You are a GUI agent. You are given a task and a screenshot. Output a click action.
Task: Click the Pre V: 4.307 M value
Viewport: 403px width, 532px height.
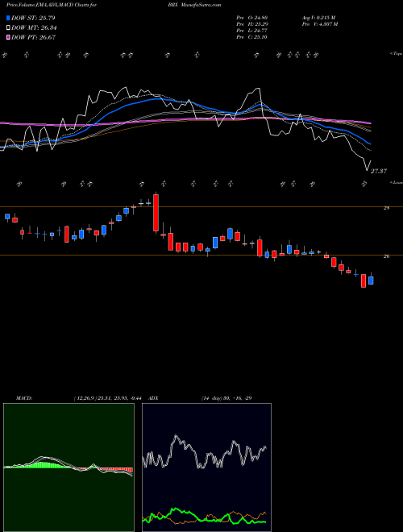click(x=320, y=24)
